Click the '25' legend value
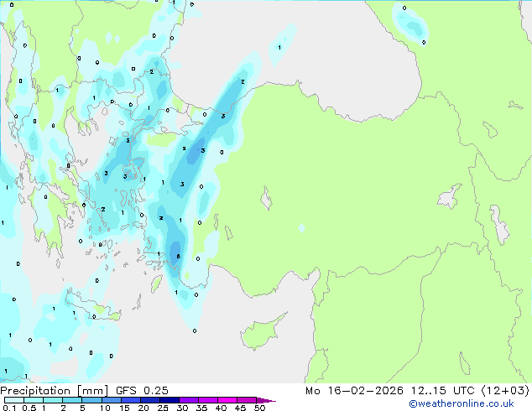This screenshot has height=411, width=532. tap(163, 408)
